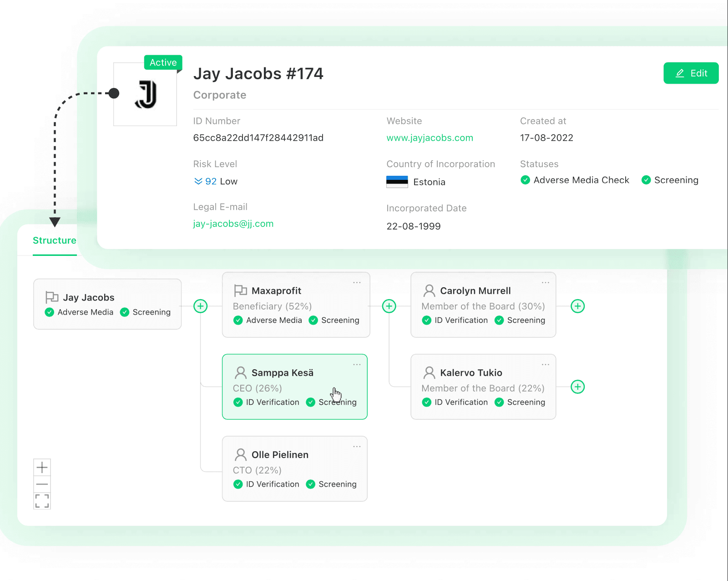Click the person icon on Samppa Kesä card
The width and height of the screenshot is (728, 581).
(x=241, y=372)
